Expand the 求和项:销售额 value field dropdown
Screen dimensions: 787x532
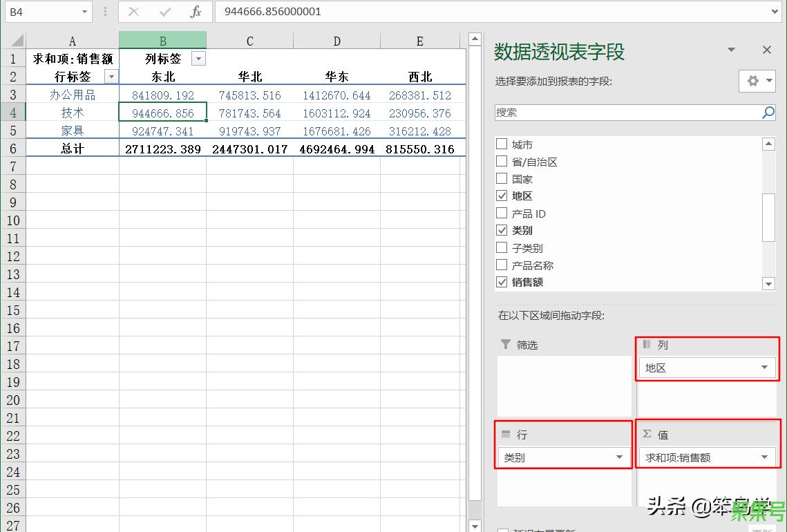point(764,457)
